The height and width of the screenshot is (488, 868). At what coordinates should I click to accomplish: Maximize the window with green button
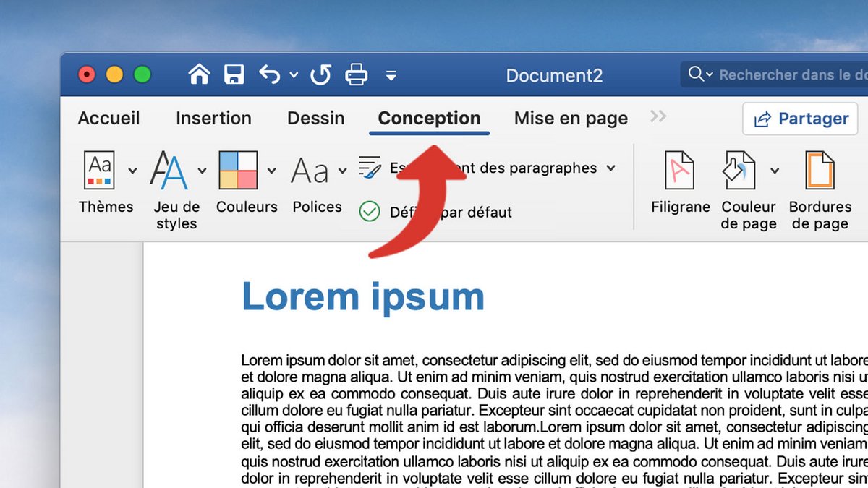point(142,74)
